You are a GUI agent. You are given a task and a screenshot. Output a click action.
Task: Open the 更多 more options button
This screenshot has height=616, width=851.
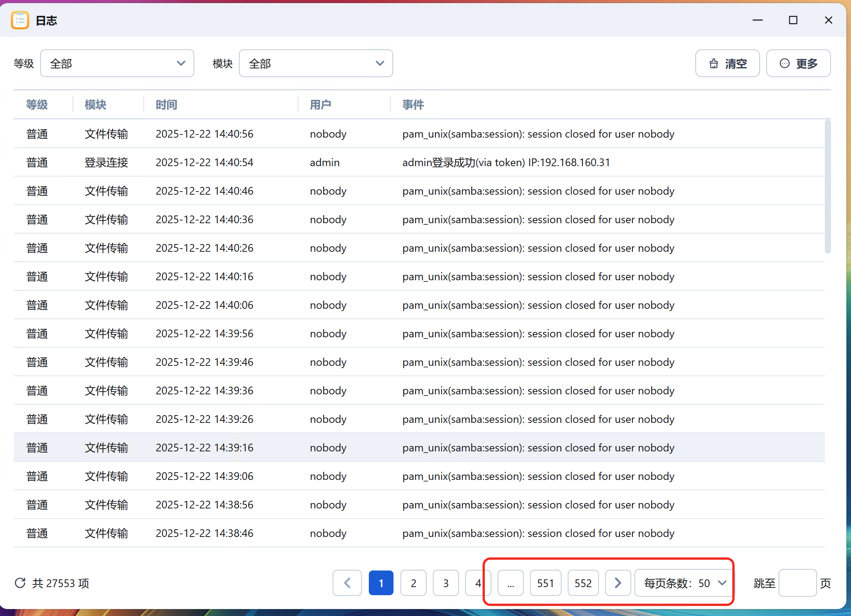798,63
